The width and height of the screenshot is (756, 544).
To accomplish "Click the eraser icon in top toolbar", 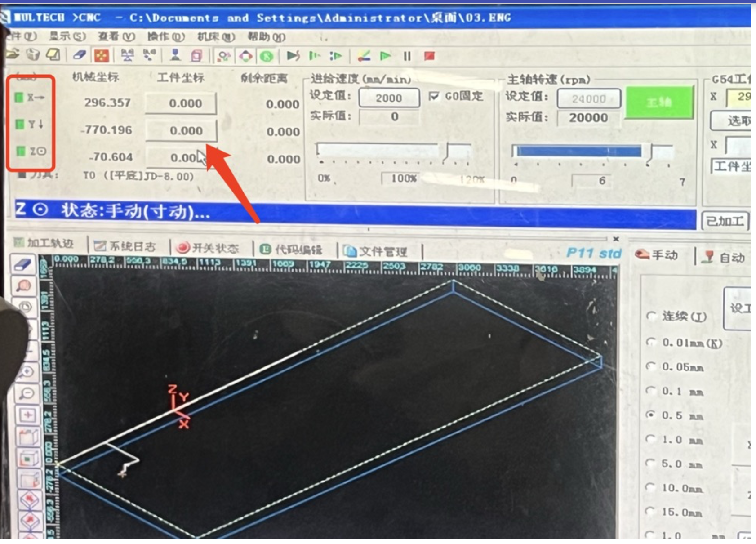I will point(79,55).
